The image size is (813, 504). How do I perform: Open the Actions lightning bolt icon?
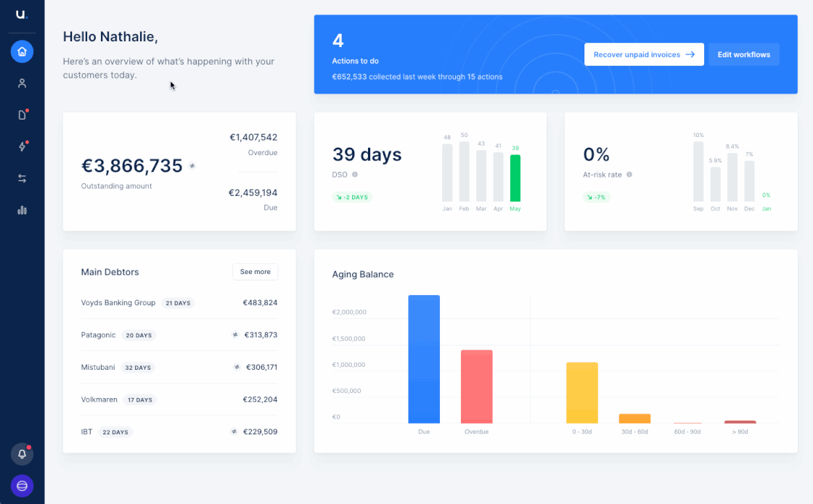(x=23, y=146)
